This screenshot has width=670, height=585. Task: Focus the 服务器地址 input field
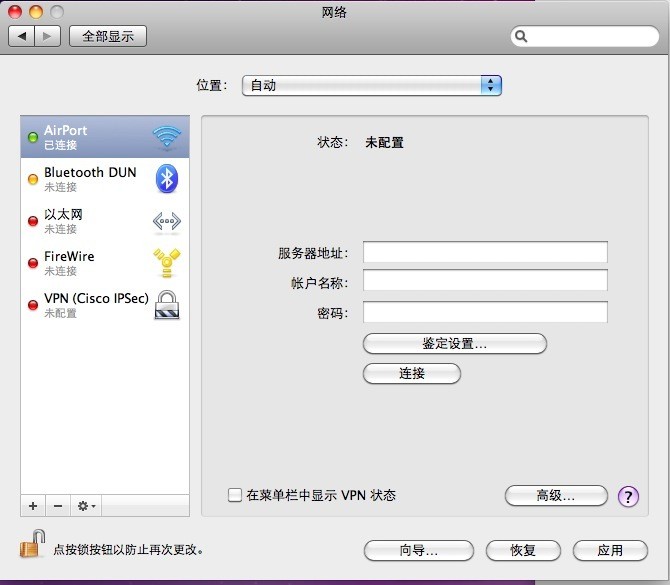tap(485, 252)
